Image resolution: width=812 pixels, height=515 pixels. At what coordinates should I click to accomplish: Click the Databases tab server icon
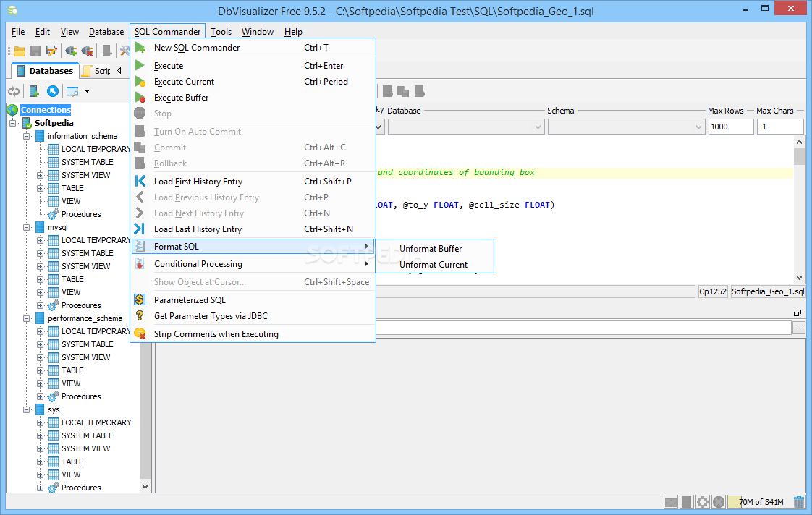[21, 71]
